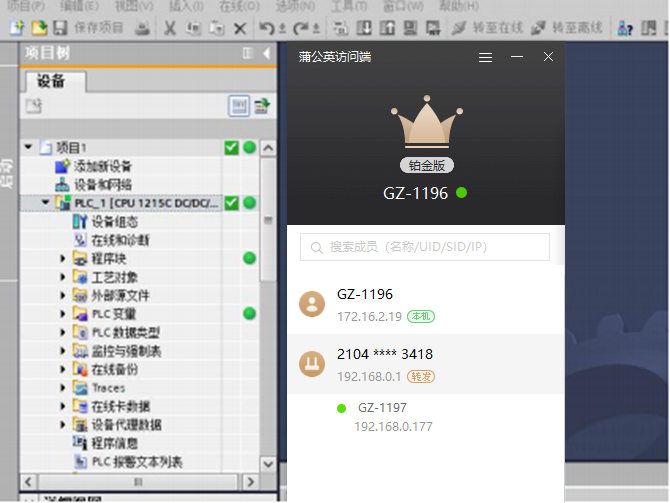Open 在线和诊断 in the project tree
This screenshot has height=503, width=670.
(x=119, y=240)
